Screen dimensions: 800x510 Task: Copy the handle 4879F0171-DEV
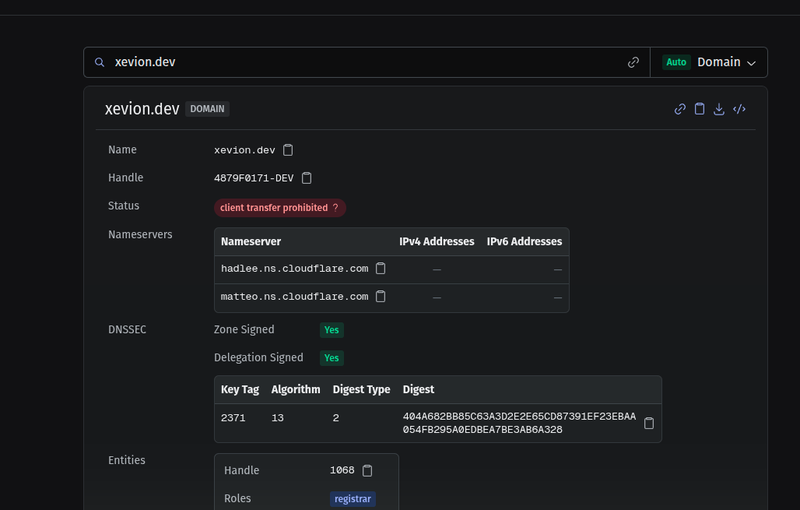[307, 178]
